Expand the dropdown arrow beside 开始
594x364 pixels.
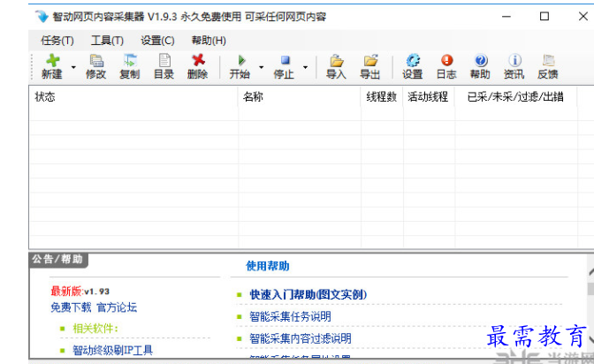[262, 67]
